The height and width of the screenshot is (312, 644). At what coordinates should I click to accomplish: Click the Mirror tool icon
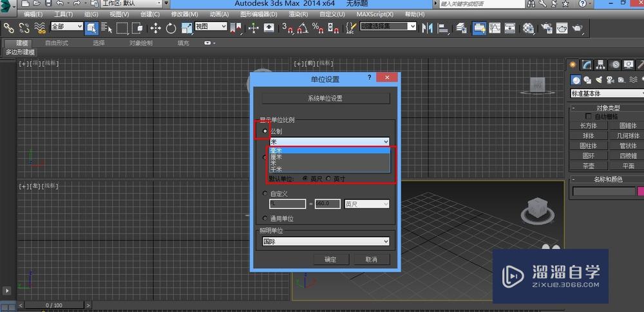coord(427,28)
